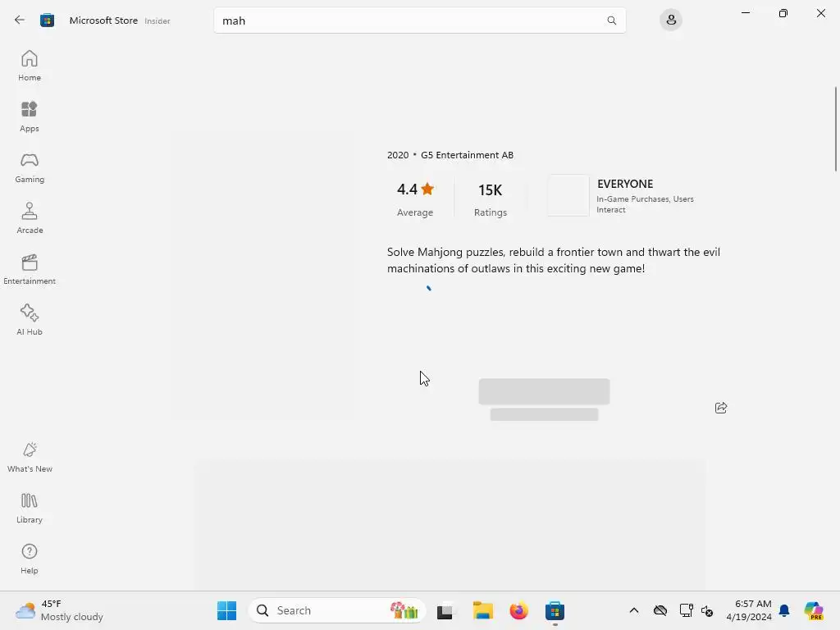Click in the store search field containing 'mah'
Image resolution: width=840 pixels, height=630 pixels.
pos(419,21)
